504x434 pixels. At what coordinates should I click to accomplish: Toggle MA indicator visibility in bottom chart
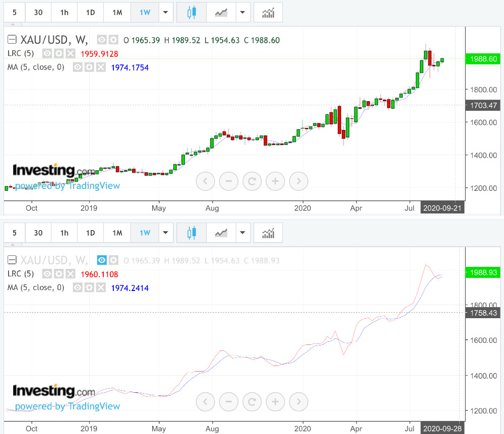pyautogui.click(x=78, y=287)
